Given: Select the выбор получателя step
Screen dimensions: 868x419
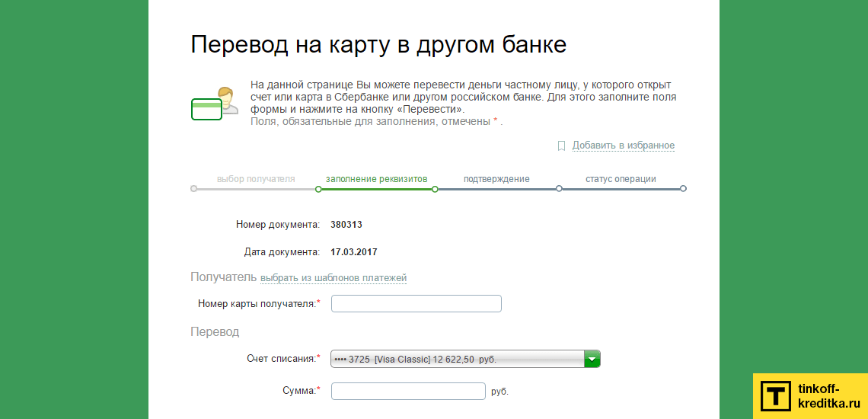Looking at the screenshot, I should pyautogui.click(x=256, y=179).
